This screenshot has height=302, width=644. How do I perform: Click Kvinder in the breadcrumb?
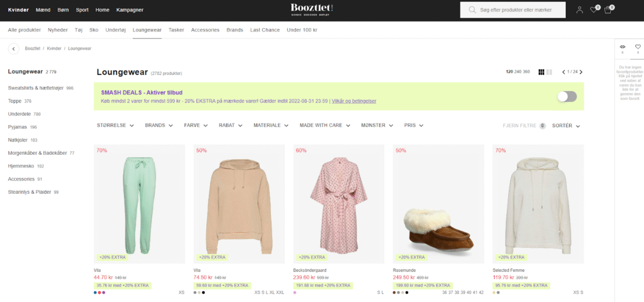(x=54, y=48)
